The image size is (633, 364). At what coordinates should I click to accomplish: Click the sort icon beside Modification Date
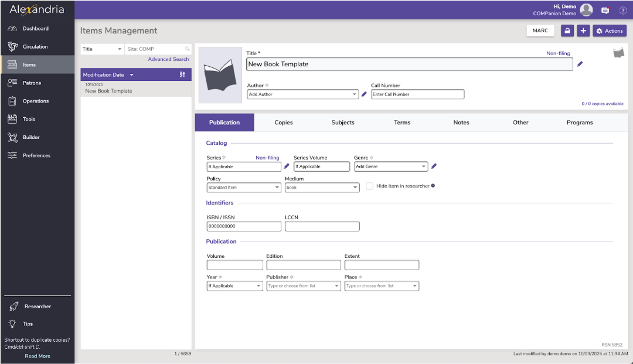point(183,74)
